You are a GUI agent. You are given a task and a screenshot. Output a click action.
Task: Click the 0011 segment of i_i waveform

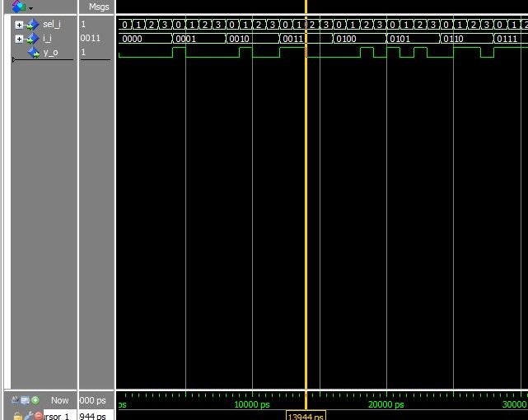pos(306,39)
